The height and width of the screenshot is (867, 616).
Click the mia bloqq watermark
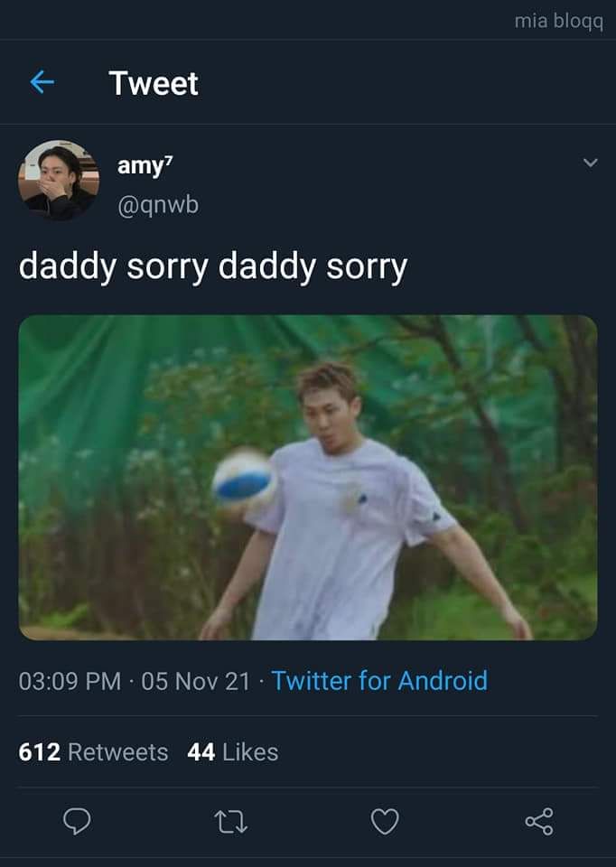pyautogui.click(x=559, y=22)
